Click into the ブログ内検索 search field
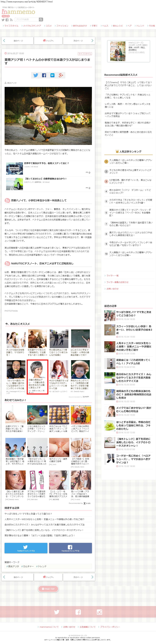Viewport: 156px width, 644px height. [x=26, y=19]
